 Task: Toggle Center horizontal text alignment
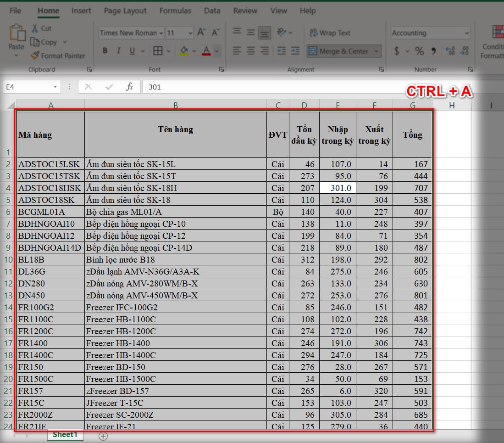[x=251, y=51]
